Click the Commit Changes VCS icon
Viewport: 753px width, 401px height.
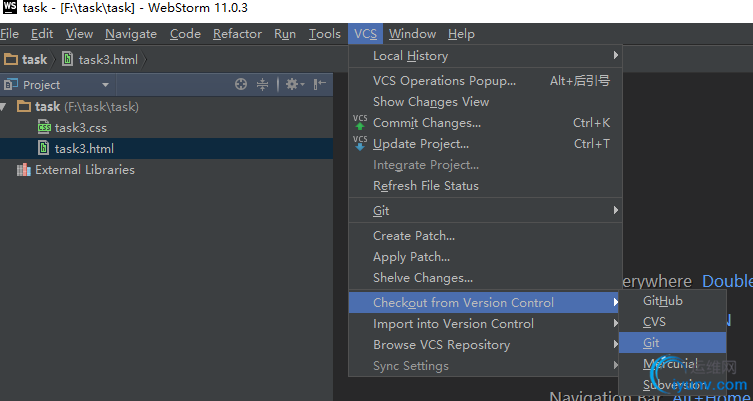point(361,122)
